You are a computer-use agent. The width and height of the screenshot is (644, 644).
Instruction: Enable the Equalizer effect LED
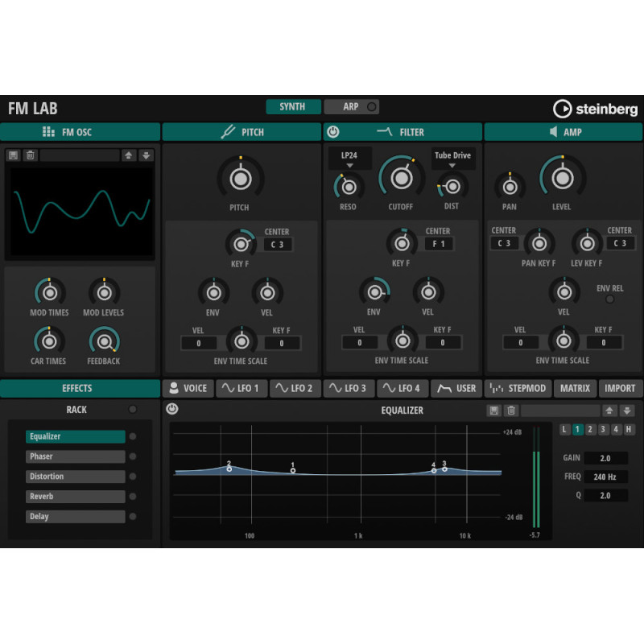coord(133,436)
